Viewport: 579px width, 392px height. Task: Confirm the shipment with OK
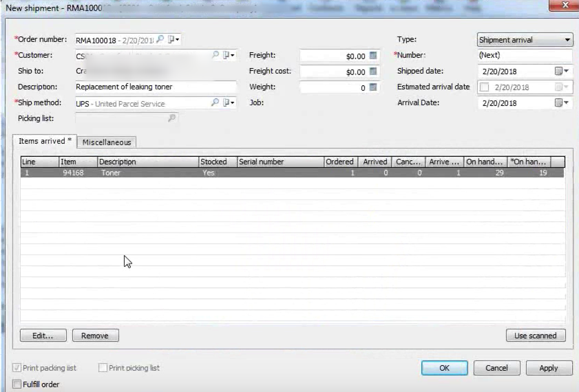pyautogui.click(x=444, y=368)
